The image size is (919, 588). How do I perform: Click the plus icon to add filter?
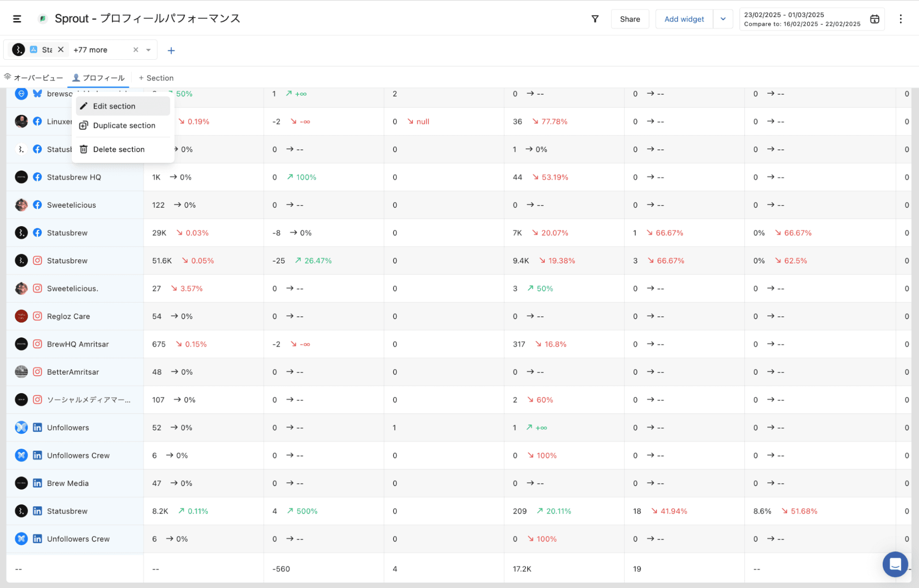tap(171, 51)
